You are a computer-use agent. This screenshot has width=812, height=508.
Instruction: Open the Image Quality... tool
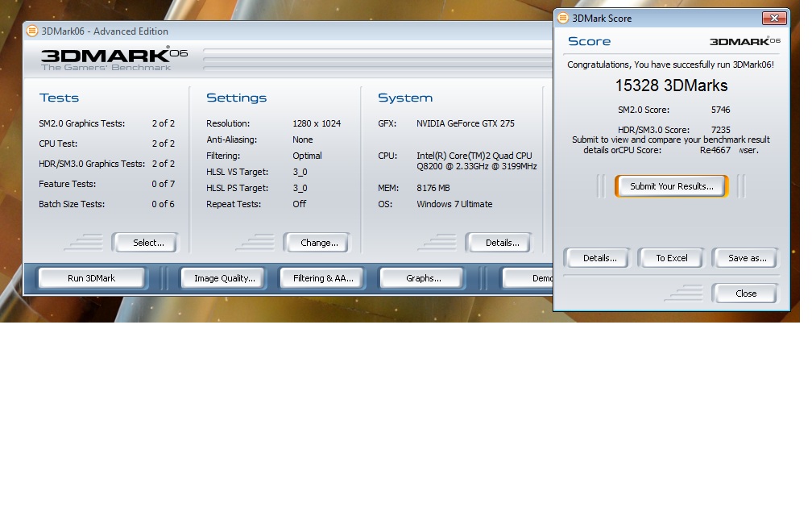point(224,278)
